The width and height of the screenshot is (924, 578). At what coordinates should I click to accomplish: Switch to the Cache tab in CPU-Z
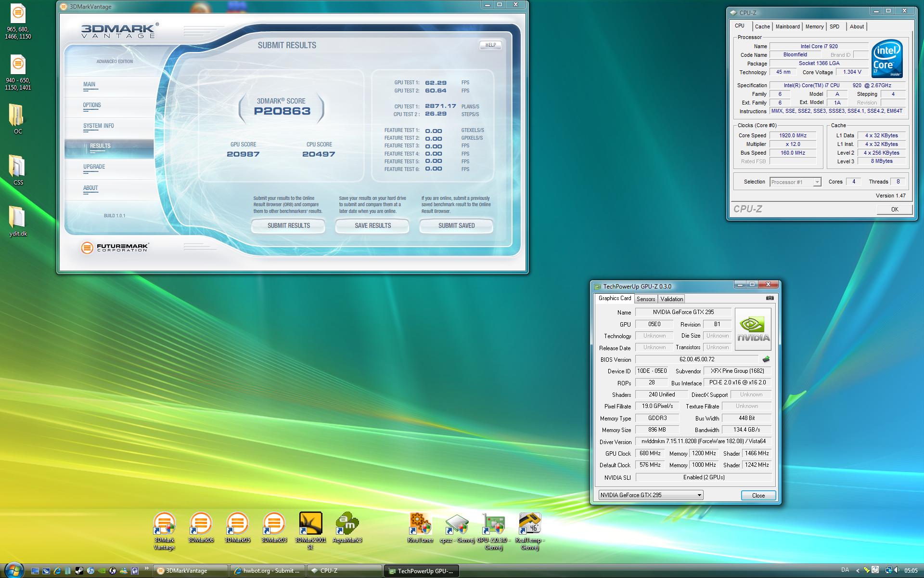pyautogui.click(x=762, y=26)
